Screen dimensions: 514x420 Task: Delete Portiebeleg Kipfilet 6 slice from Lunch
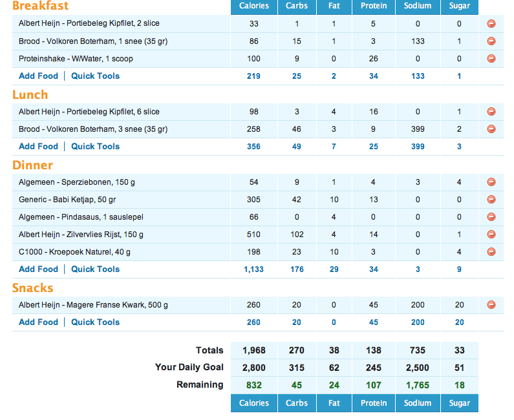[x=491, y=112]
